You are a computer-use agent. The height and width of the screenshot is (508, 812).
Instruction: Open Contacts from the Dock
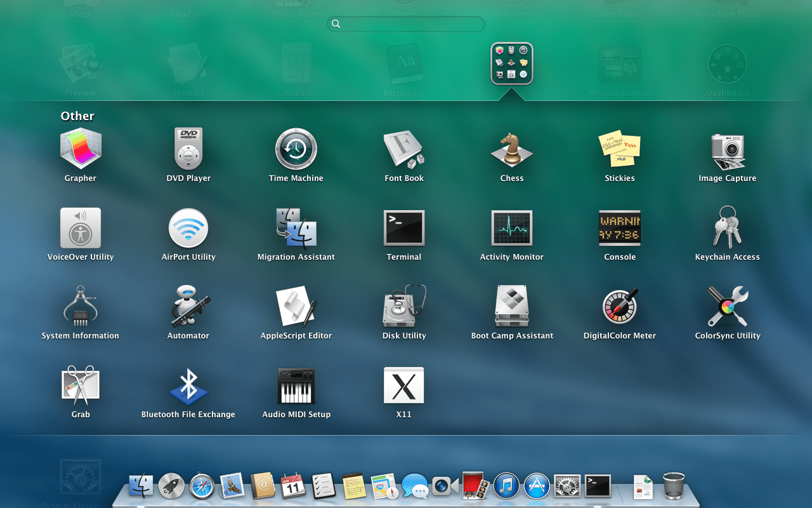263,486
